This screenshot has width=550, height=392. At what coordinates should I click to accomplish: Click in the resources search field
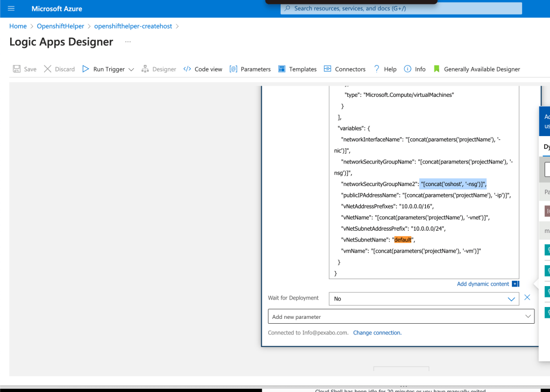[401, 8]
